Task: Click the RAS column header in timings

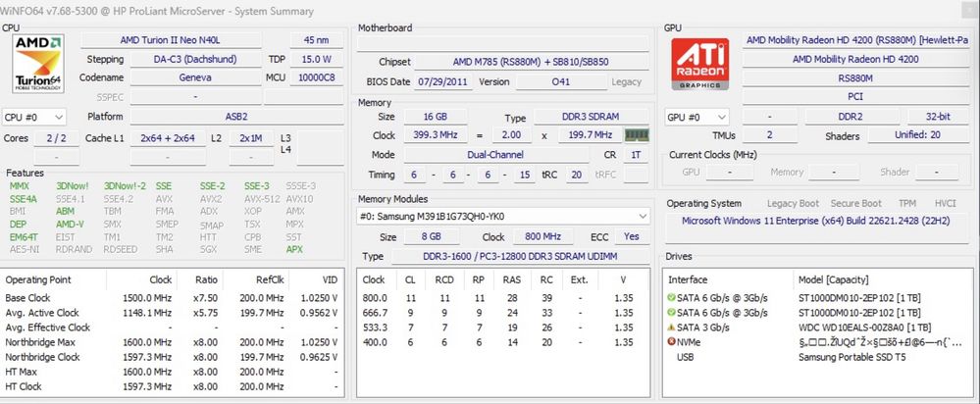Action: tap(512, 279)
